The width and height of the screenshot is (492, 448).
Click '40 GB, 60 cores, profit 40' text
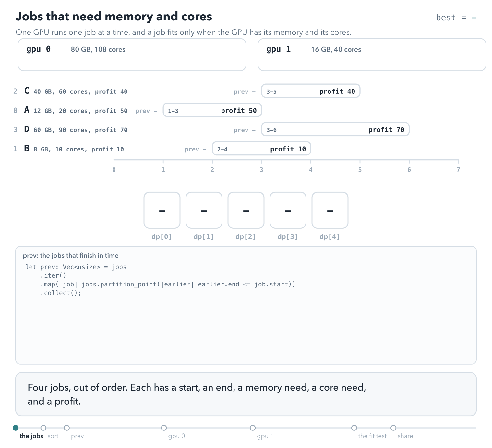pos(80,92)
